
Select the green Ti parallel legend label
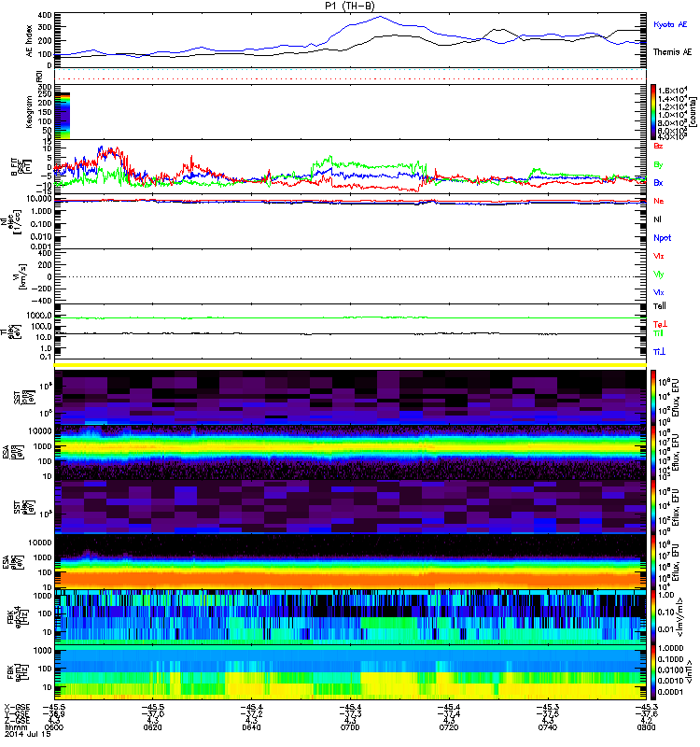[658, 333]
